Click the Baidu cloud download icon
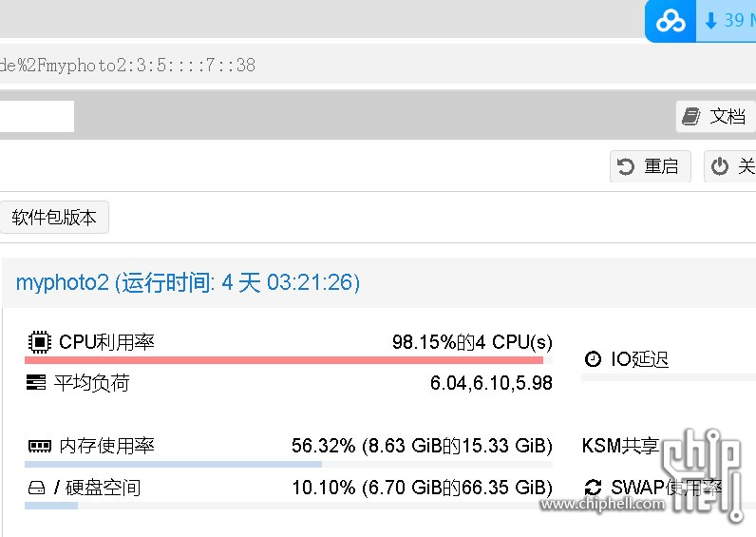This screenshot has height=537, width=756. (671, 21)
